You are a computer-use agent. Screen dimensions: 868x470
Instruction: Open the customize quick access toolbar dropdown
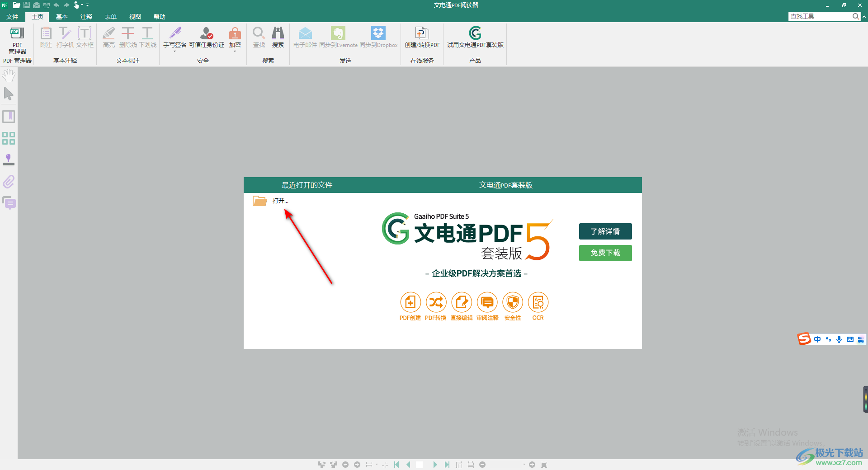coord(88,5)
